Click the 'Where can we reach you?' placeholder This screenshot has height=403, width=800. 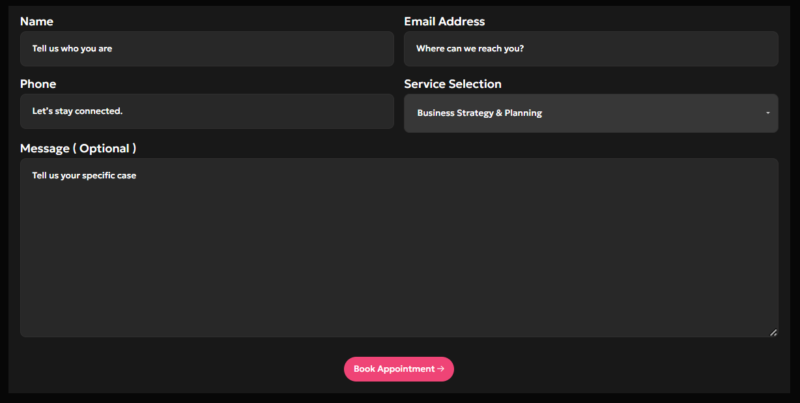(470, 48)
